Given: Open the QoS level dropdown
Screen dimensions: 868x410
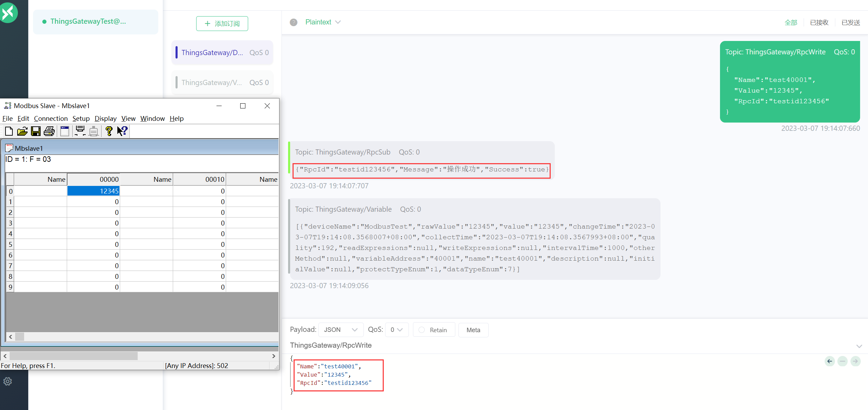Looking at the screenshot, I should (396, 330).
